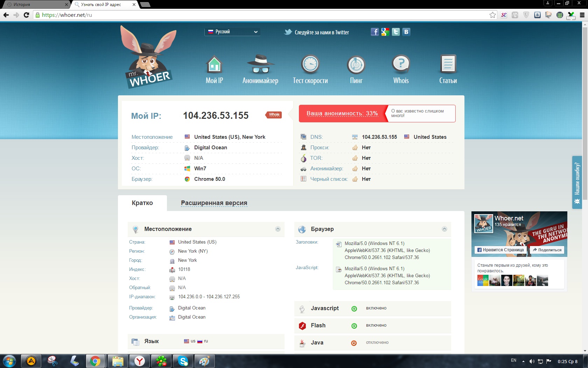This screenshot has width=588, height=368.
Task: Open the Paint palette taskbar icon
Action: coord(204,361)
